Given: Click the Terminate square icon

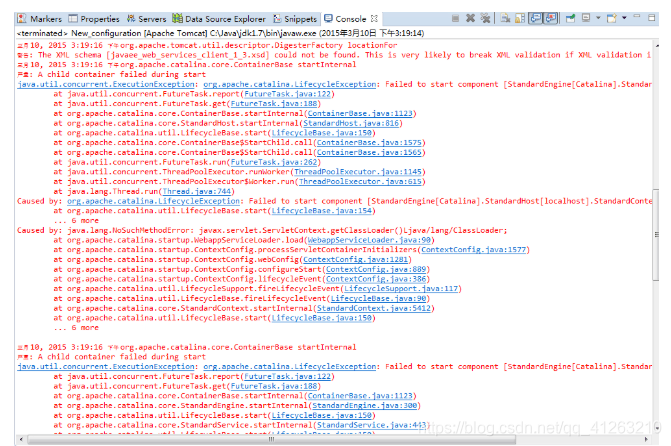Looking at the screenshot, I should tap(456, 18).
